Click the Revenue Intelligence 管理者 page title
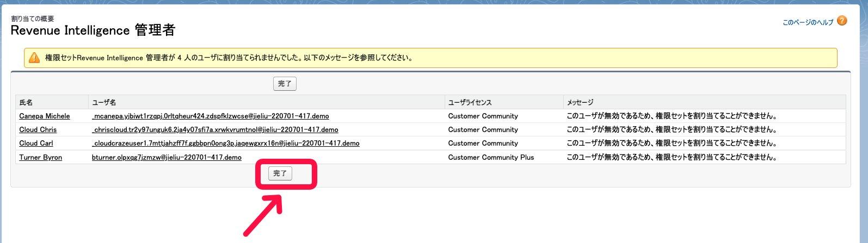The image size is (868, 243). [x=93, y=30]
